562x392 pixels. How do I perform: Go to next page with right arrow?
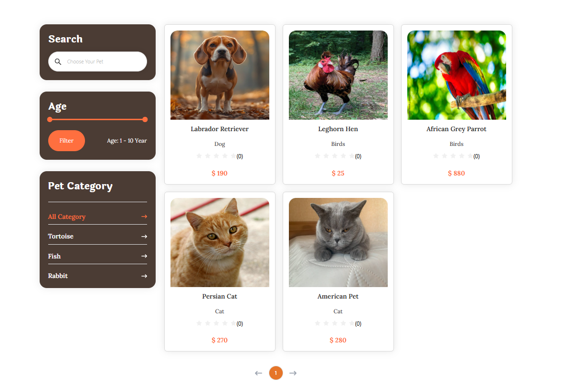point(293,373)
